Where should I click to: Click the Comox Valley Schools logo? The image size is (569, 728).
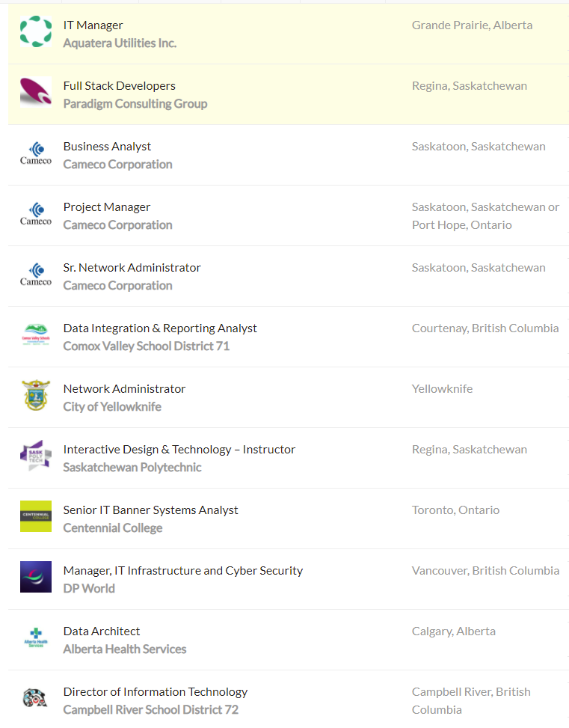(35, 335)
